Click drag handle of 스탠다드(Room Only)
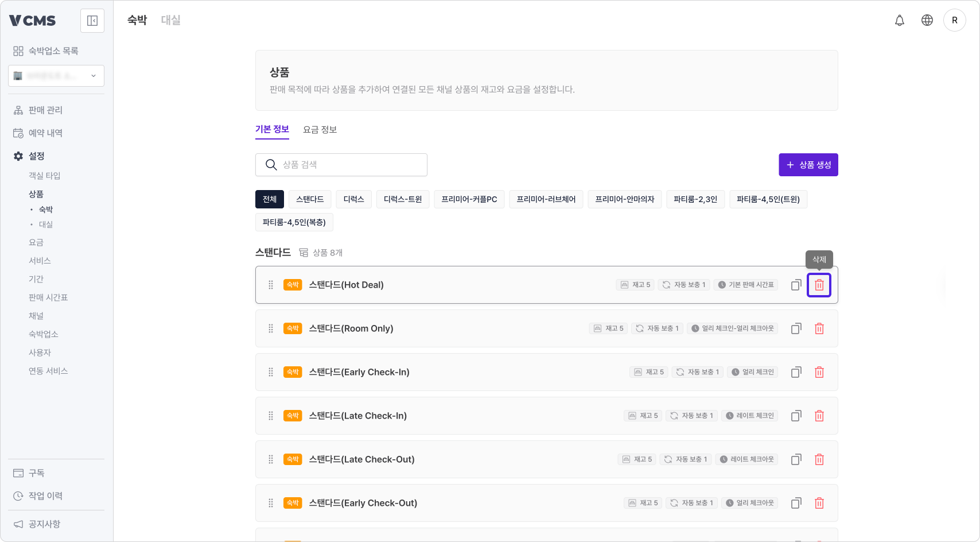 pyautogui.click(x=271, y=328)
